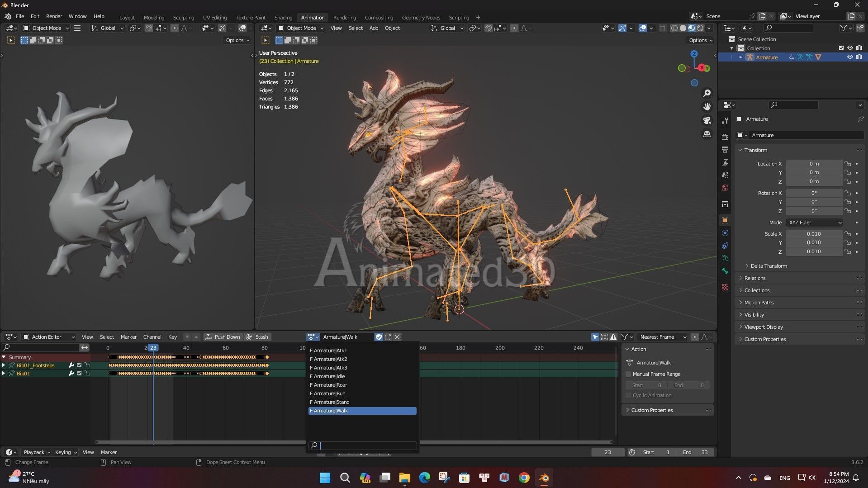
Task: Click the Texture properties checker icon
Action: [x=725, y=287]
